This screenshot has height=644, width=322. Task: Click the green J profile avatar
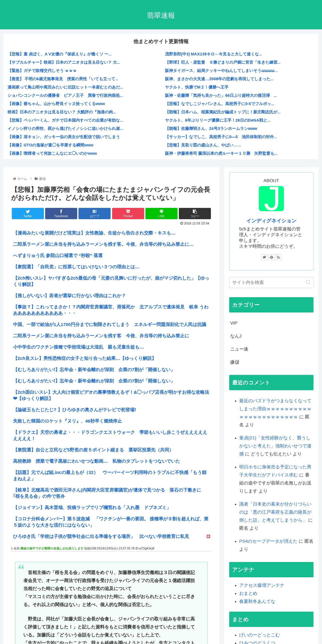tap(271, 199)
